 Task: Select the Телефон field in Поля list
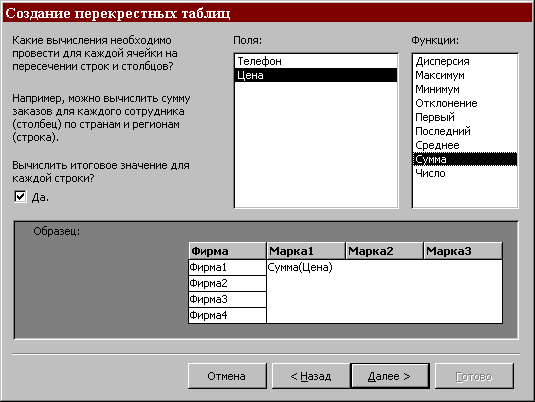point(316,61)
